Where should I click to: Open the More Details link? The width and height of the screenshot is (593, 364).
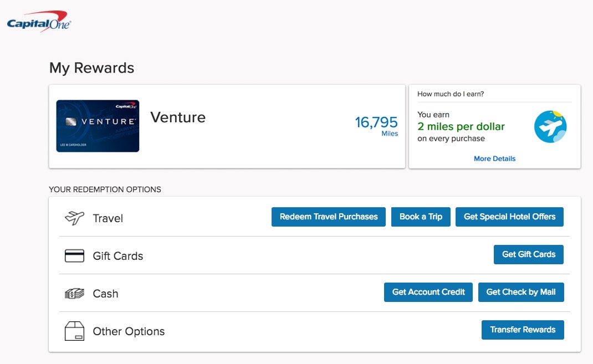[x=494, y=158]
